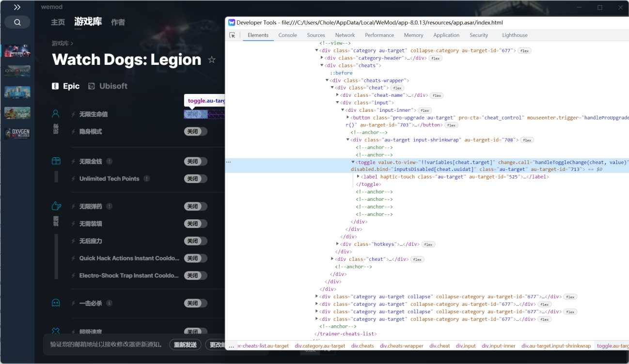Image resolution: width=629 pixels, height=364 pixels.
Task: Click the lightning bolt beside 无需装填
Action: tap(74, 224)
